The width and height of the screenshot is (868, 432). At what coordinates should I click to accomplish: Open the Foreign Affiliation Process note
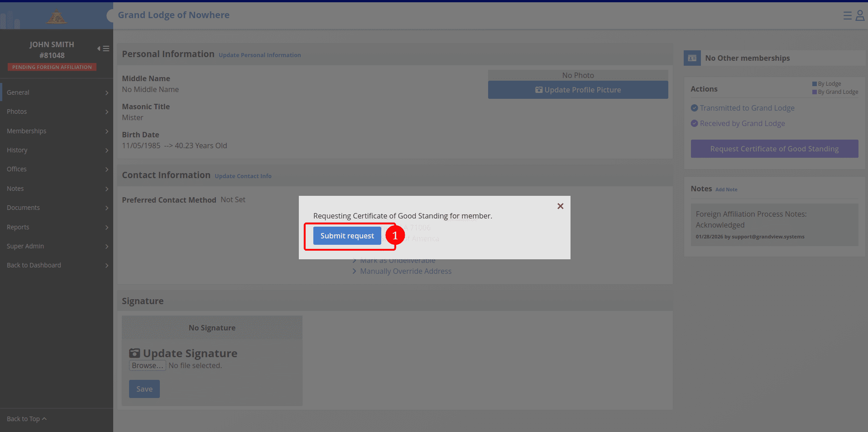click(774, 225)
